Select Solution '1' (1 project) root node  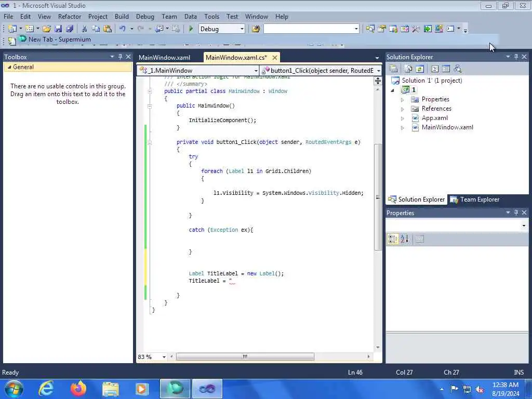(432, 81)
